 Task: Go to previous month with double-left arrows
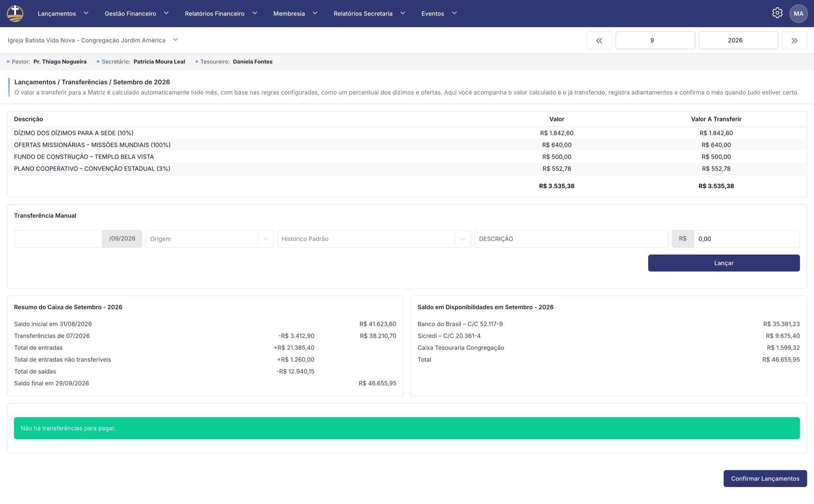599,40
